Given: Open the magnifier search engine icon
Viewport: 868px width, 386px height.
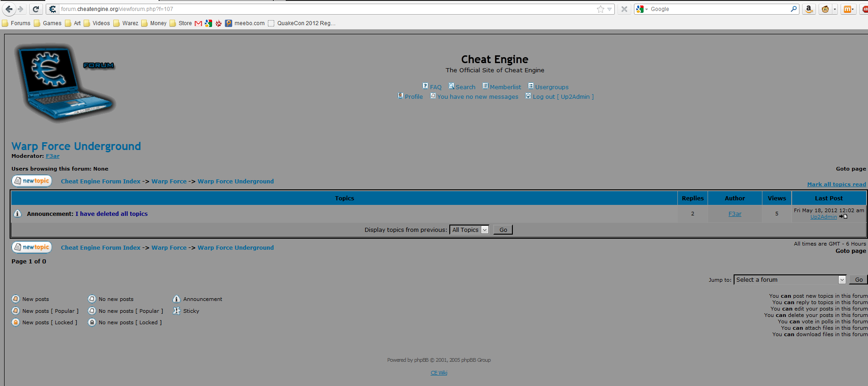Looking at the screenshot, I should 793,9.
